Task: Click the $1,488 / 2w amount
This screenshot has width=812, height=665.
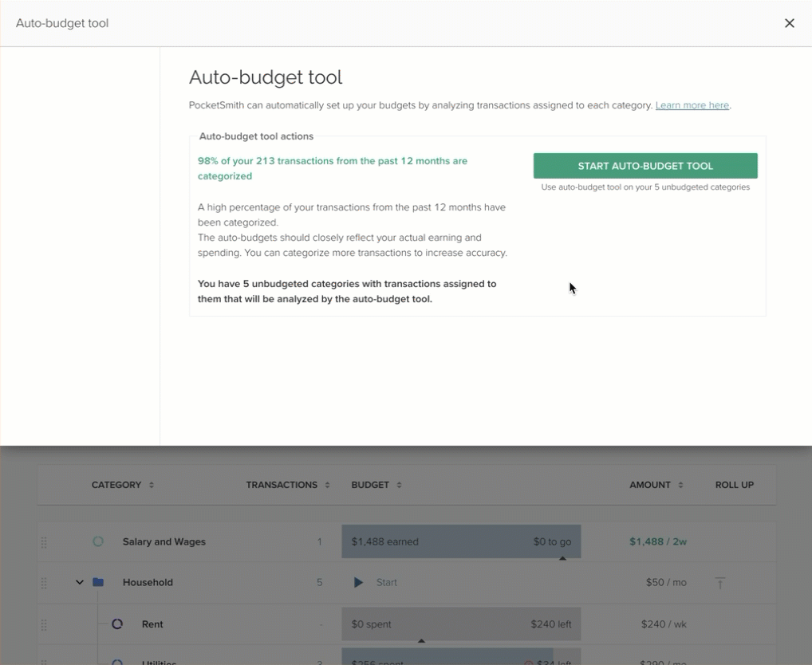Action: click(x=657, y=542)
